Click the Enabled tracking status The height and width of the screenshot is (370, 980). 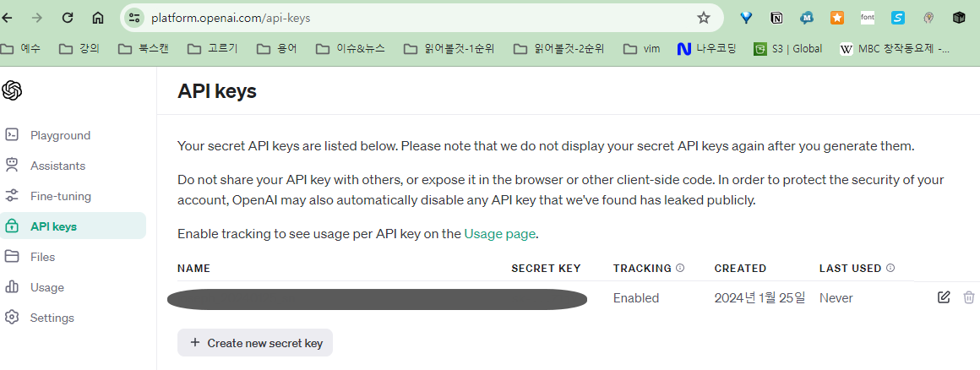tap(635, 298)
